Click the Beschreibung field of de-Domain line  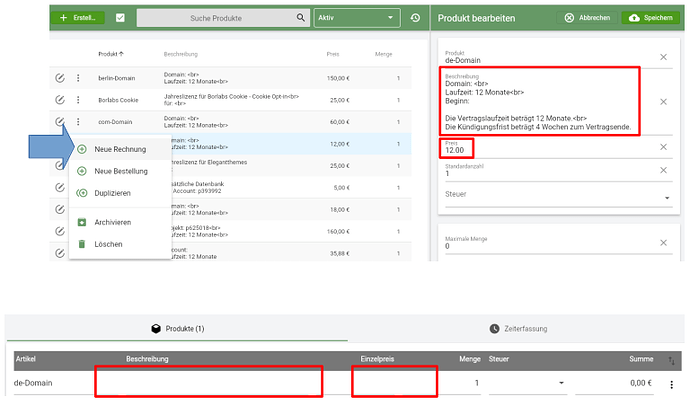pos(209,381)
